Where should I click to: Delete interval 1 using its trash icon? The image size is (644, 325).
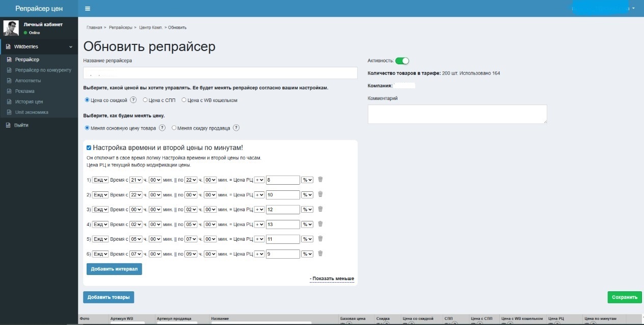pyautogui.click(x=320, y=180)
